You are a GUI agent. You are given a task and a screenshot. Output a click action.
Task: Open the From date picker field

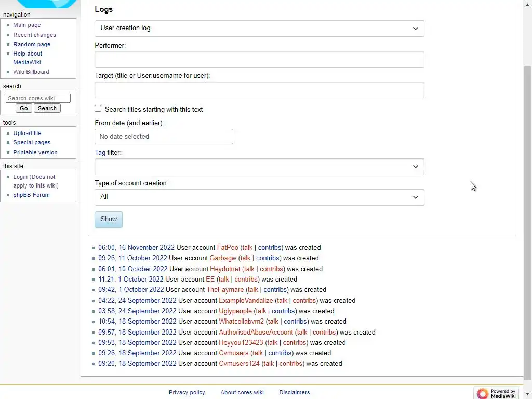pyautogui.click(x=164, y=137)
